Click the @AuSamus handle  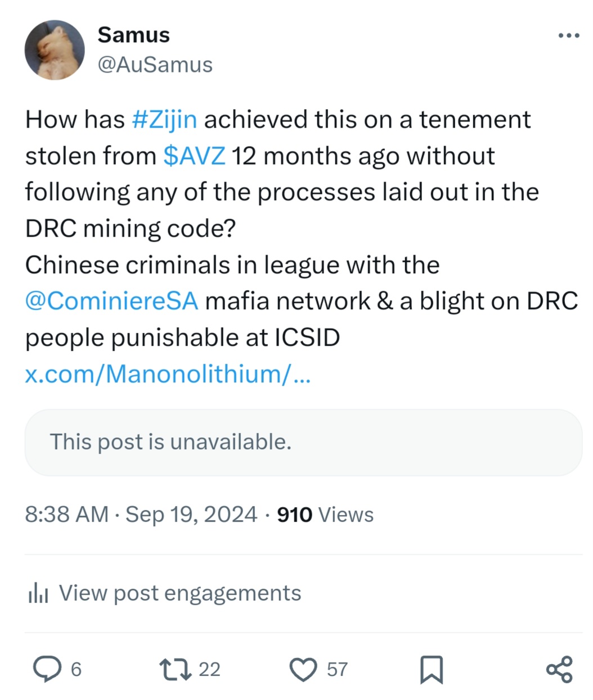155,65
